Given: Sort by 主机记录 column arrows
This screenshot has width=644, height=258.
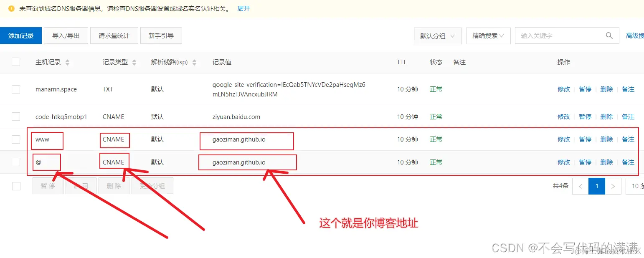Looking at the screenshot, I should point(68,63).
